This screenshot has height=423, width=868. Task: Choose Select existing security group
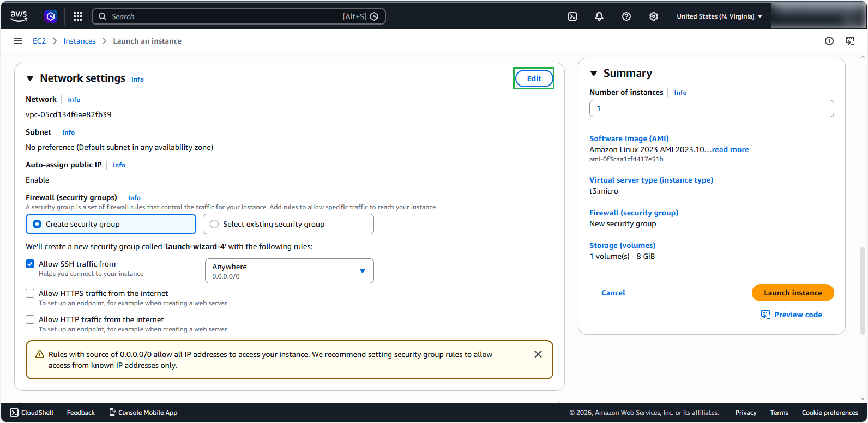click(x=288, y=224)
